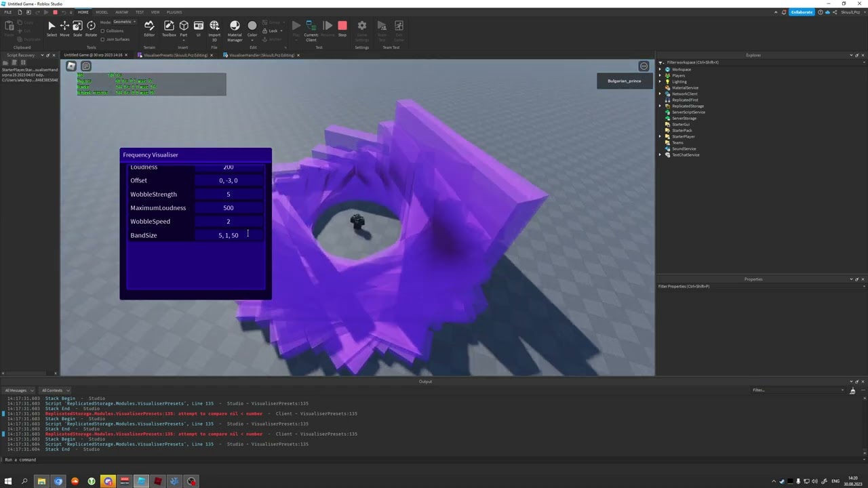The height and width of the screenshot is (488, 868).
Task: Open the SkiuulLPcz account dropdown
Action: tap(852, 12)
